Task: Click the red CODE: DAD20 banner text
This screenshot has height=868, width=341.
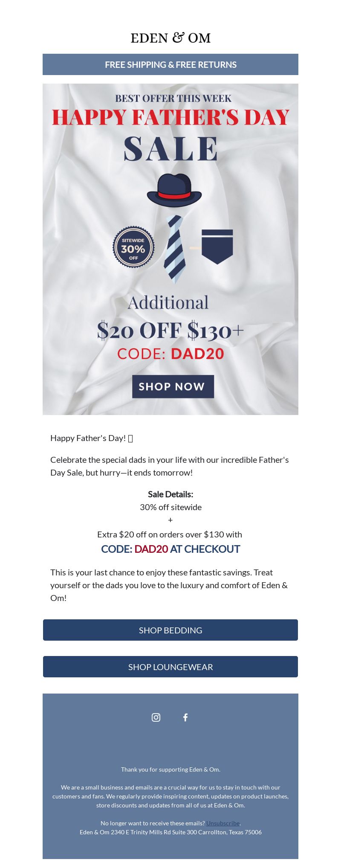Action: pyautogui.click(x=170, y=354)
